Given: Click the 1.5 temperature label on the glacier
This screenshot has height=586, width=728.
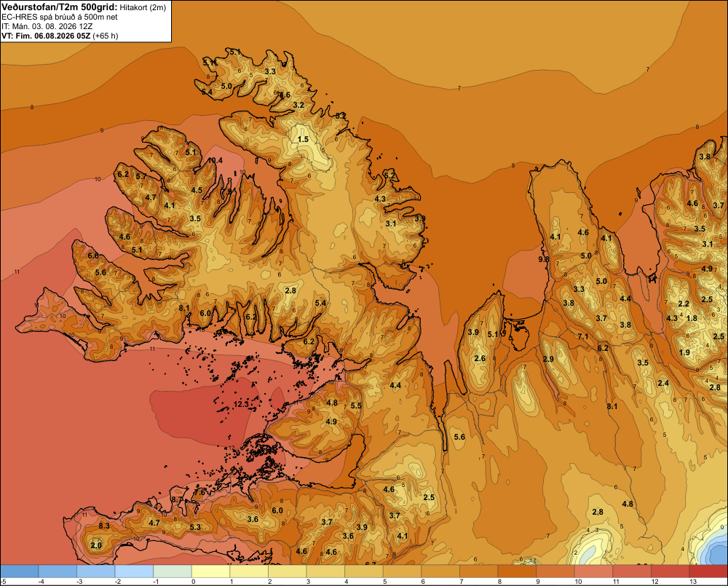Looking at the screenshot, I should (x=303, y=139).
